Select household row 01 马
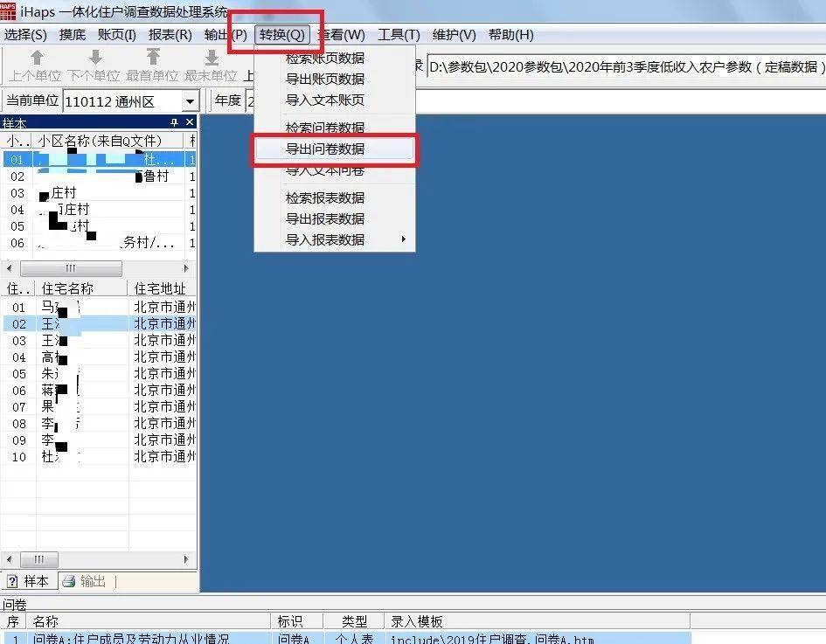826x644 pixels. coord(99,307)
